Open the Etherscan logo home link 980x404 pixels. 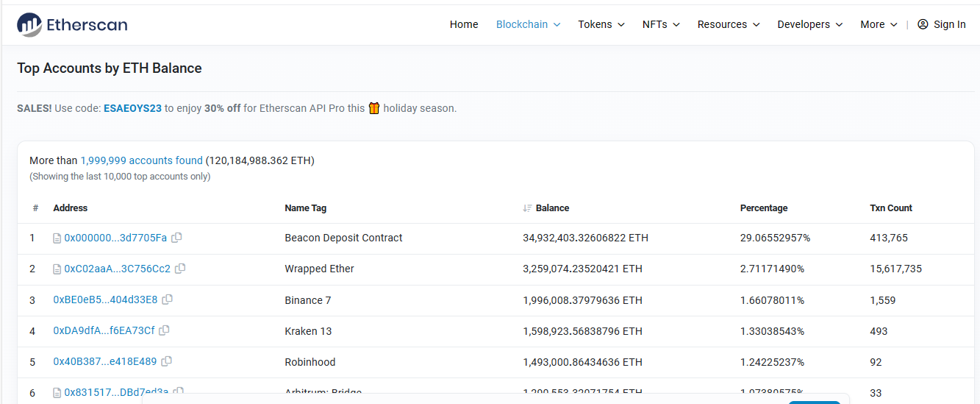pyautogui.click(x=72, y=24)
